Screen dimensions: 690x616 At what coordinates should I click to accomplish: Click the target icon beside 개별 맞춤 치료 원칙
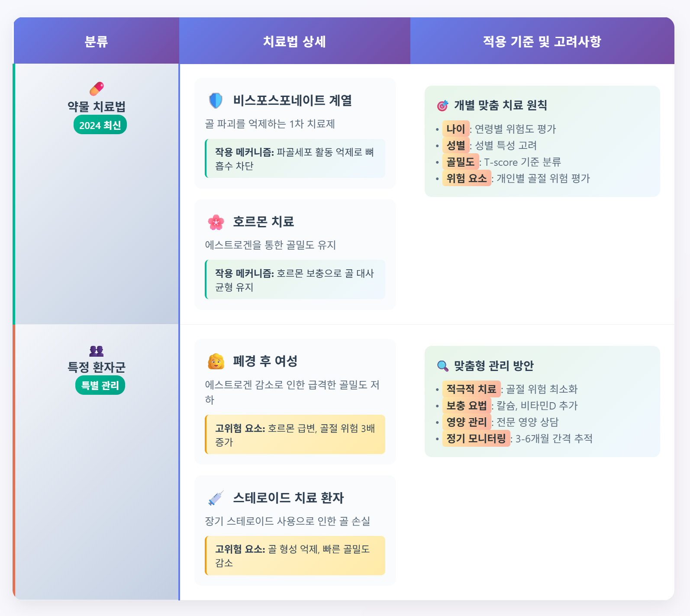[442, 106]
